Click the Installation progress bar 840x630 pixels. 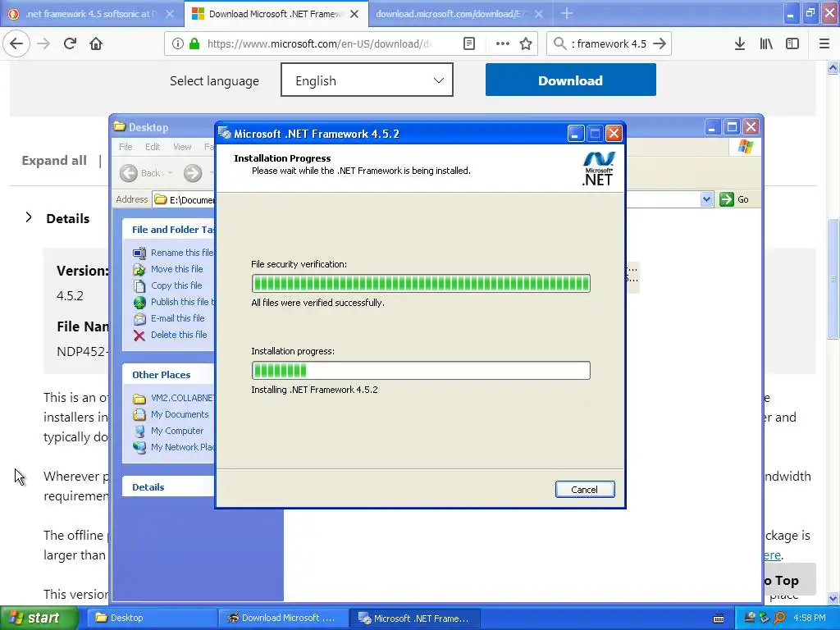421,370
